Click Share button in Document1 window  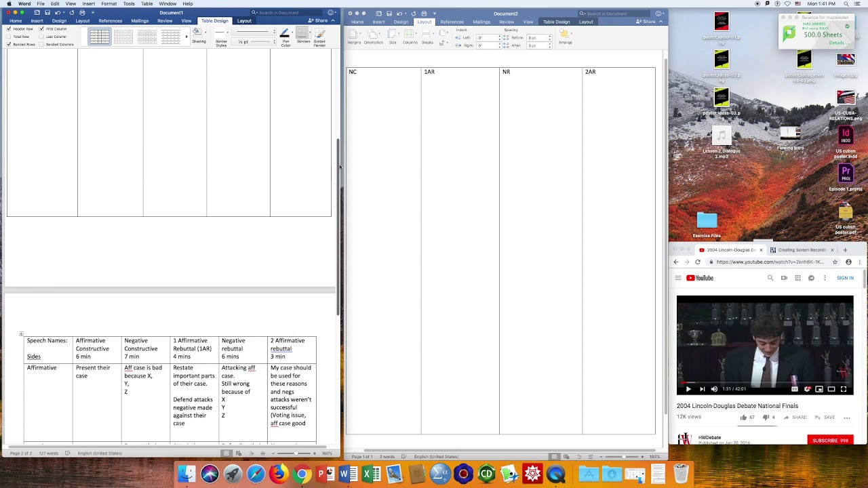click(x=319, y=21)
